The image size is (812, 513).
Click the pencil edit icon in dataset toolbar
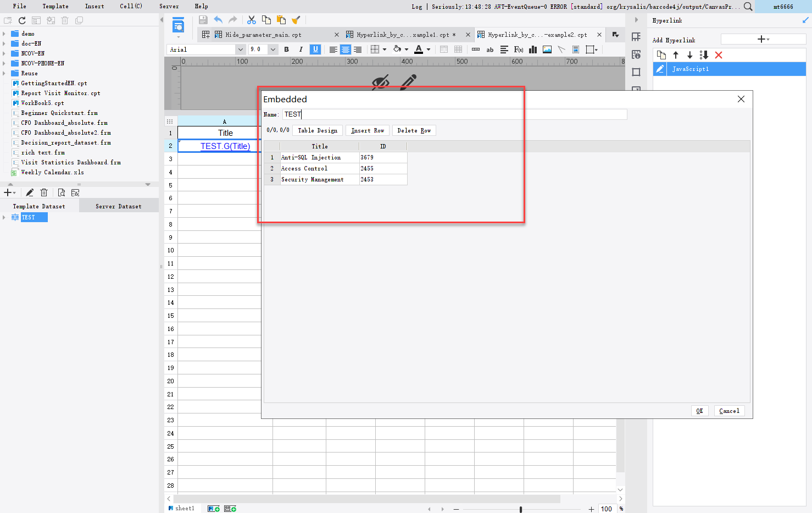(x=30, y=192)
